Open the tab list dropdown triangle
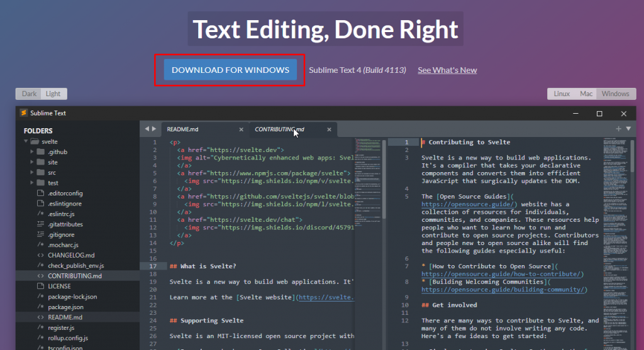The image size is (644, 350). pyautogui.click(x=628, y=129)
